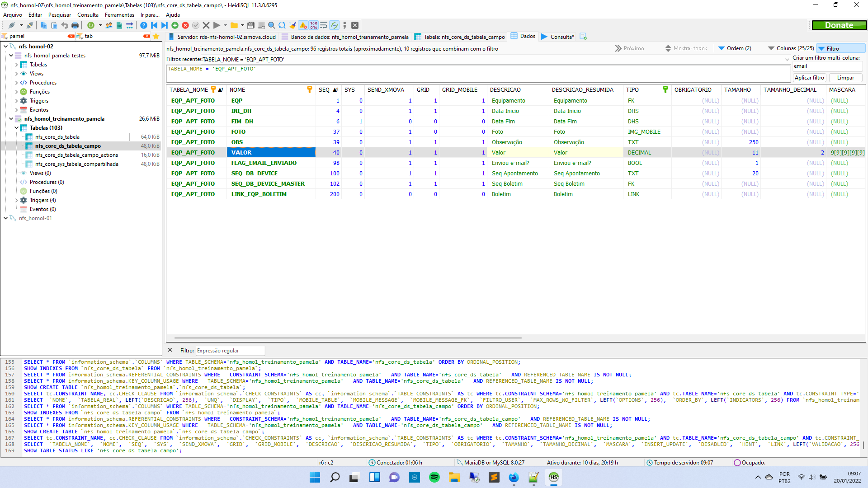The height and width of the screenshot is (488, 868).
Task: Refresh the data with the green refresh icon
Action: pos(90,25)
